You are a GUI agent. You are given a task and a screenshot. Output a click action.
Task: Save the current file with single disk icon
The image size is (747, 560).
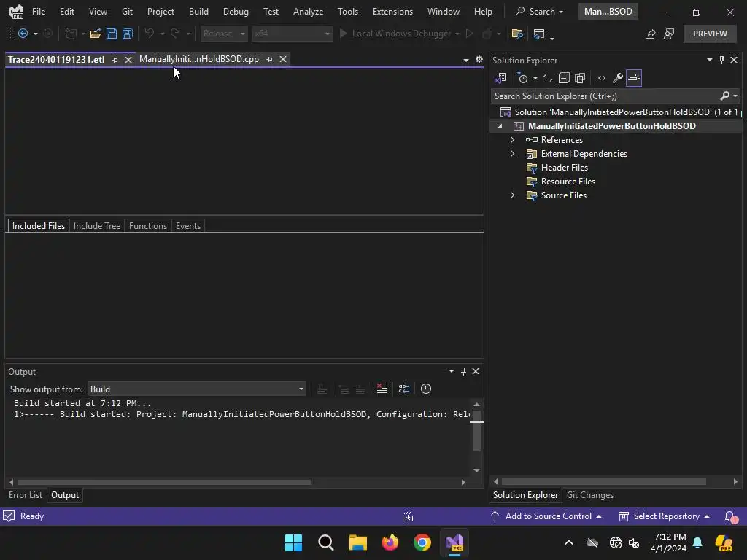pyautogui.click(x=112, y=34)
